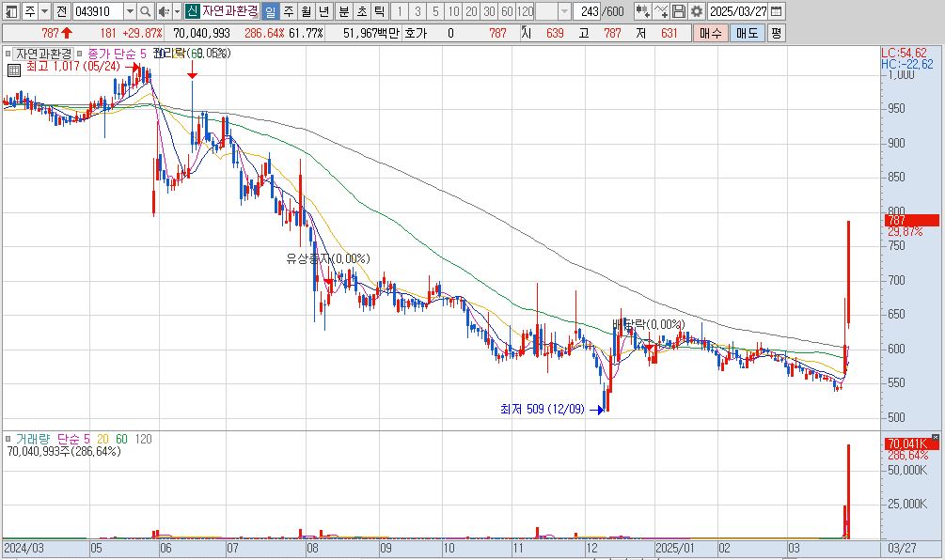Click the speaker sound icon

coord(164,11)
